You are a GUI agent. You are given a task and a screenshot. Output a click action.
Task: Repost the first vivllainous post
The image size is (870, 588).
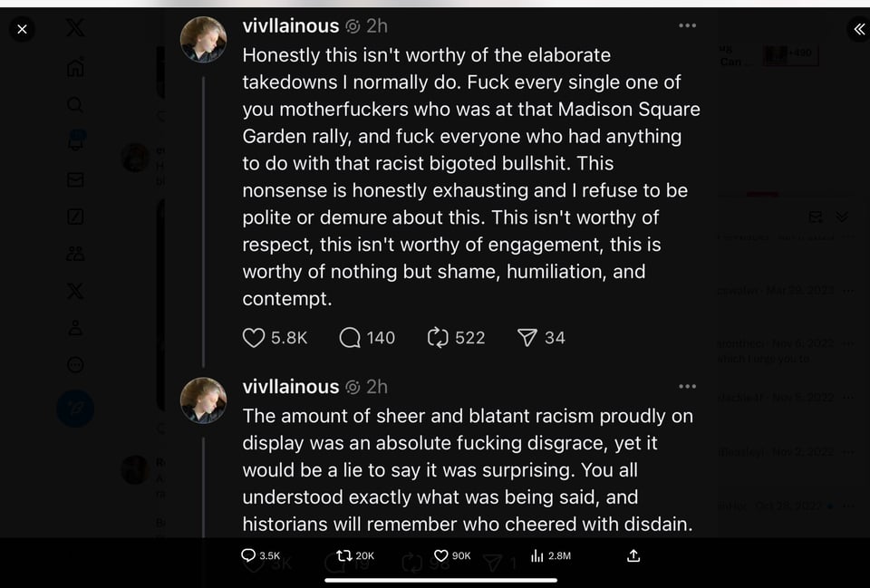(438, 338)
